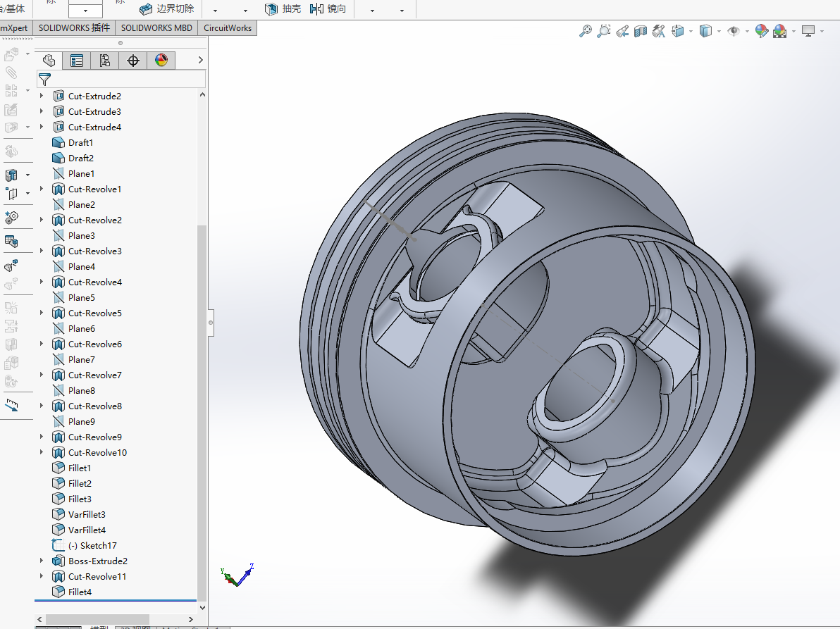Click the Shell (抽壳) button

coord(283,8)
